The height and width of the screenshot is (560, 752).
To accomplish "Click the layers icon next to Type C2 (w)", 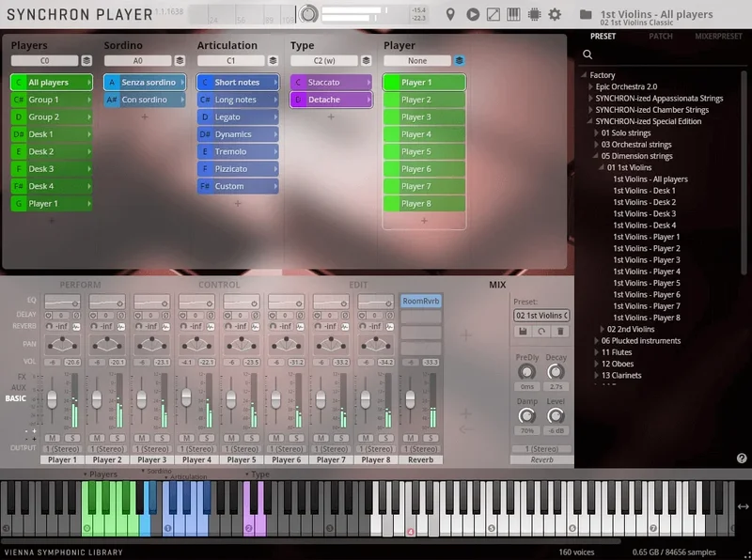I will pyautogui.click(x=366, y=60).
